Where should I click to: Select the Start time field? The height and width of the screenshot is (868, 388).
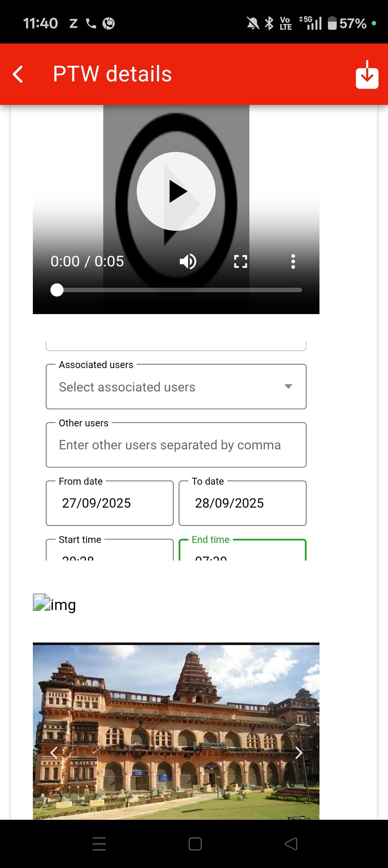(110, 553)
